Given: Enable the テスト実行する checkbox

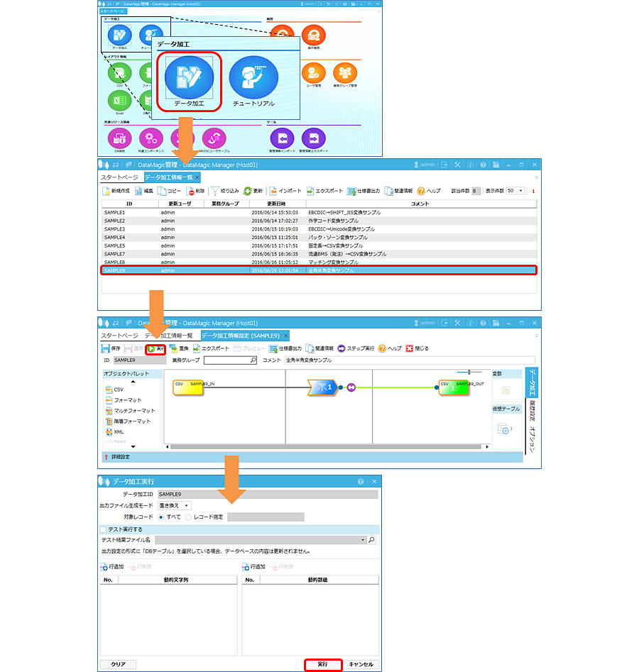Looking at the screenshot, I should (104, 529).
